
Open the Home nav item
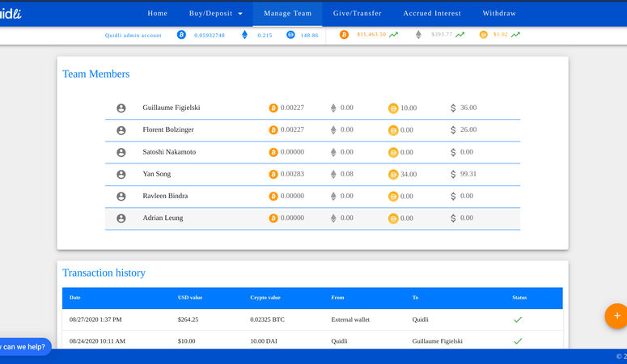(157, 13)
